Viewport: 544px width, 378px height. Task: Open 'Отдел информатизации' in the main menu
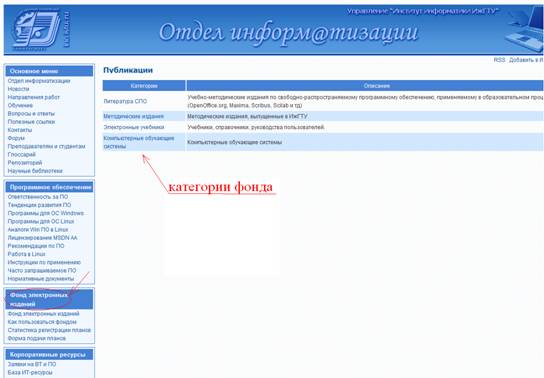[39, 81]
